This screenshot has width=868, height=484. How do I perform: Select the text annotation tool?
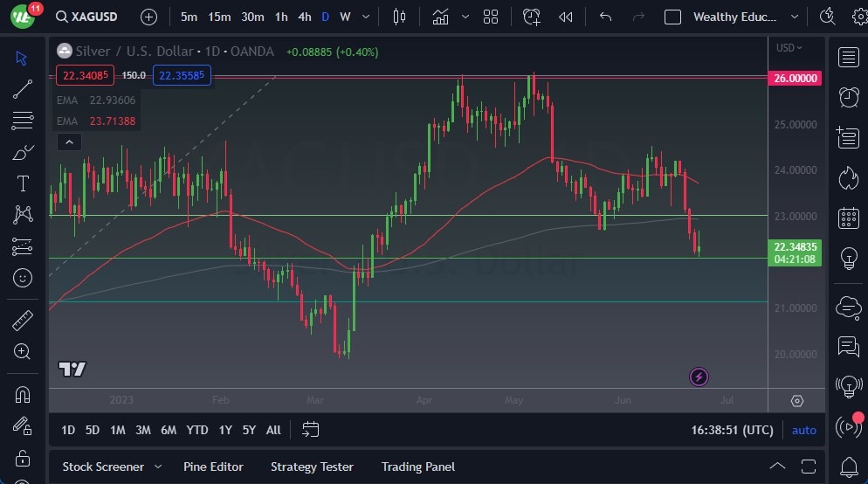click(x=23, y=183)
